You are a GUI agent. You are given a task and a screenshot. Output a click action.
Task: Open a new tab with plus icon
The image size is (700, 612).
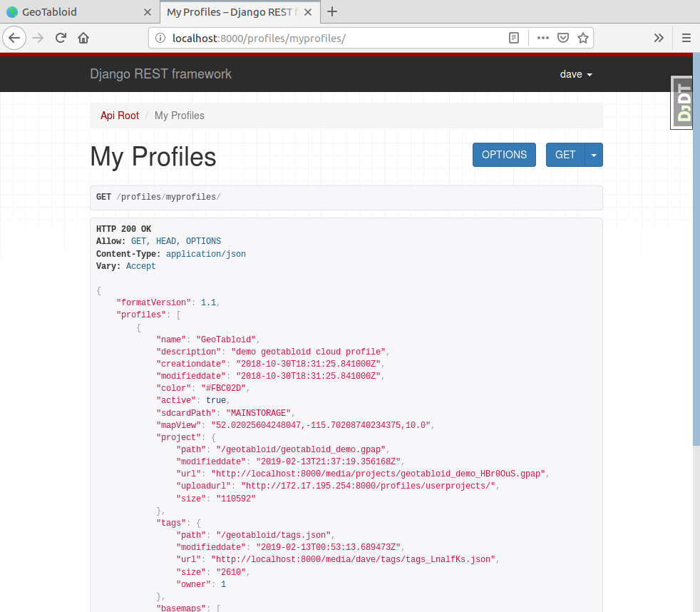coord(331,11)
